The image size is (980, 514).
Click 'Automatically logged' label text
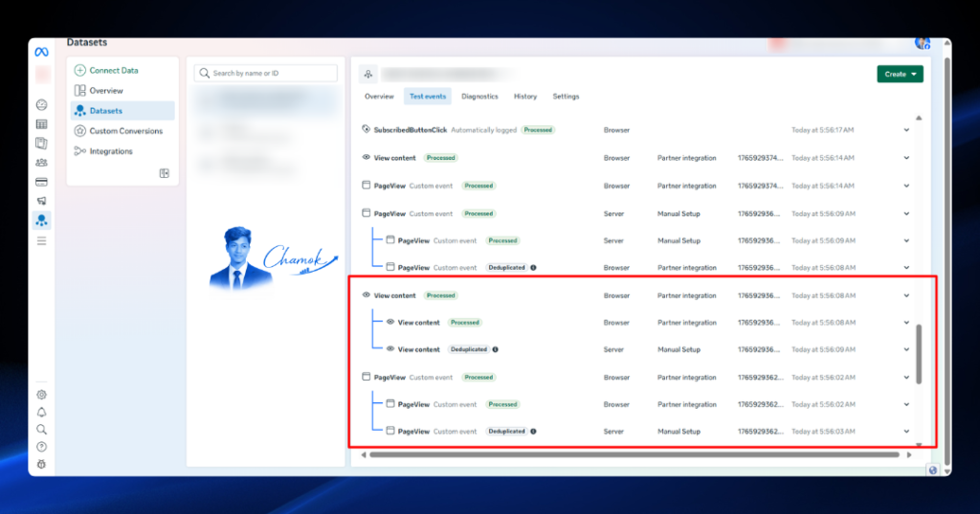483,130
